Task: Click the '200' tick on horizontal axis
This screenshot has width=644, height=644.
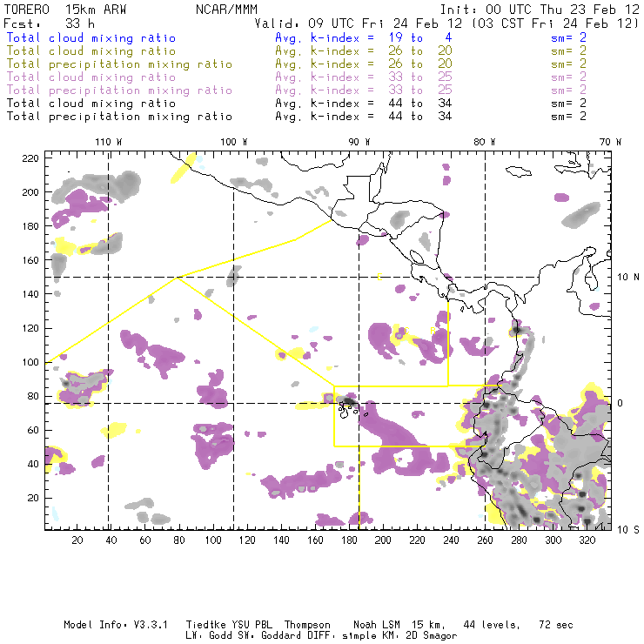Action: click(x=383, y=540)
